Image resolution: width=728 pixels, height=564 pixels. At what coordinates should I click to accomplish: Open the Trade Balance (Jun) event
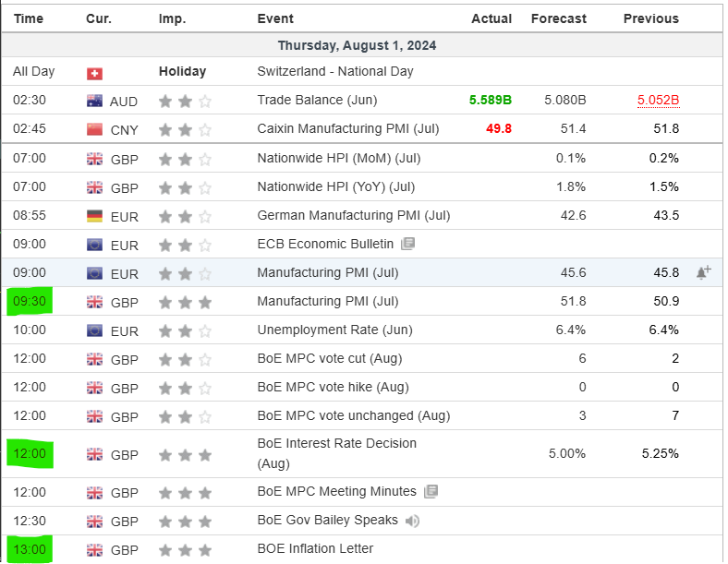pyautogui.click(x=317, y=100)
